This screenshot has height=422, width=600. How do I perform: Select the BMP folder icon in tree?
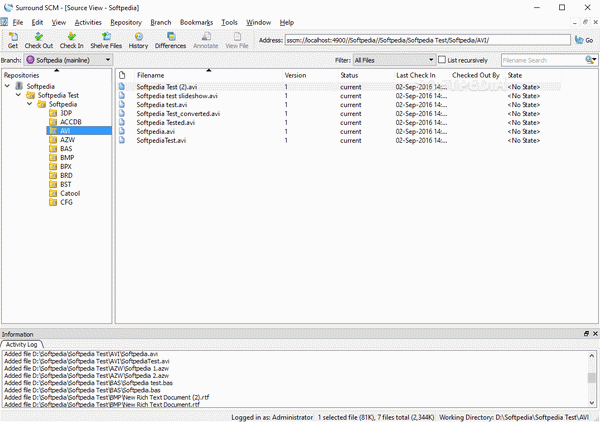[x=52, y=157]
